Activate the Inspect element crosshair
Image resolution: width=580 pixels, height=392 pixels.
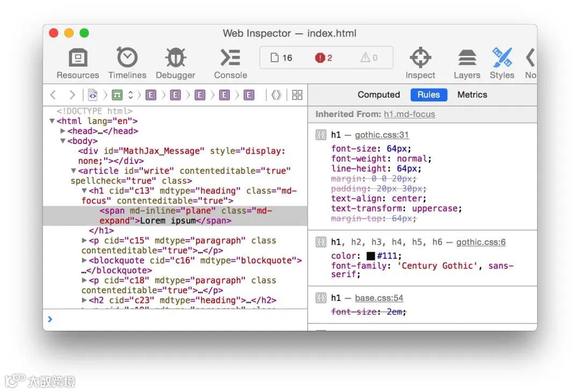(x=421, y=63)
